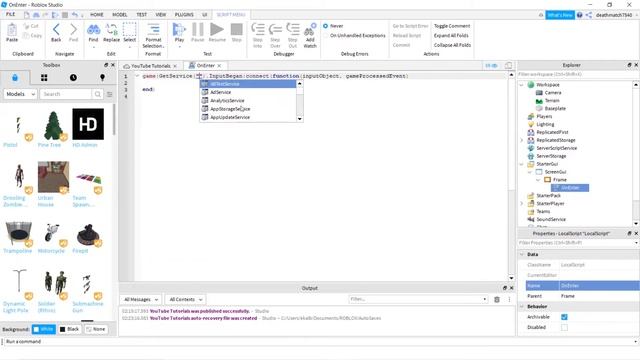Set Toolbox background to None

[x=96, y=329]
